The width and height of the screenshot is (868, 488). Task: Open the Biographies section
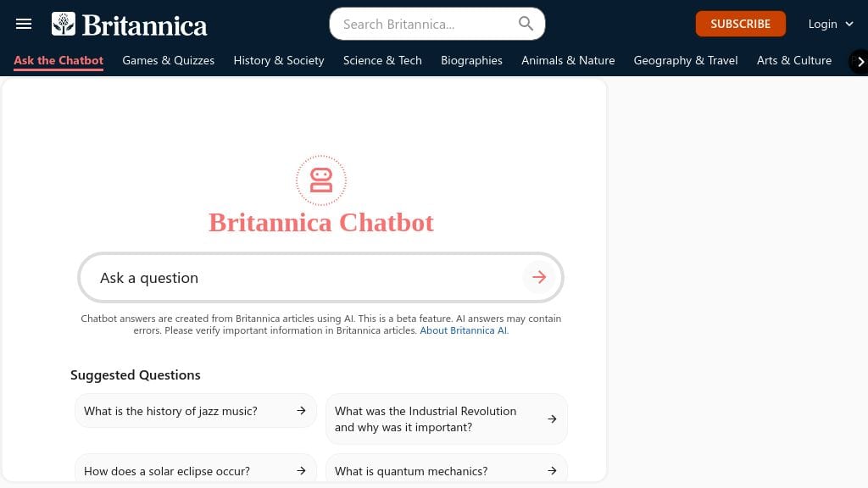coord(471,60)
